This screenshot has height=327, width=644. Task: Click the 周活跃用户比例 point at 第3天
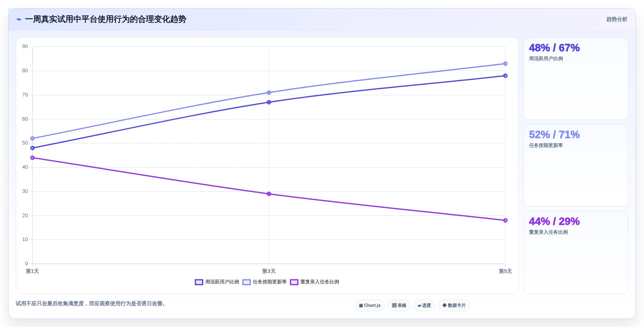click(x=269, y=102)
